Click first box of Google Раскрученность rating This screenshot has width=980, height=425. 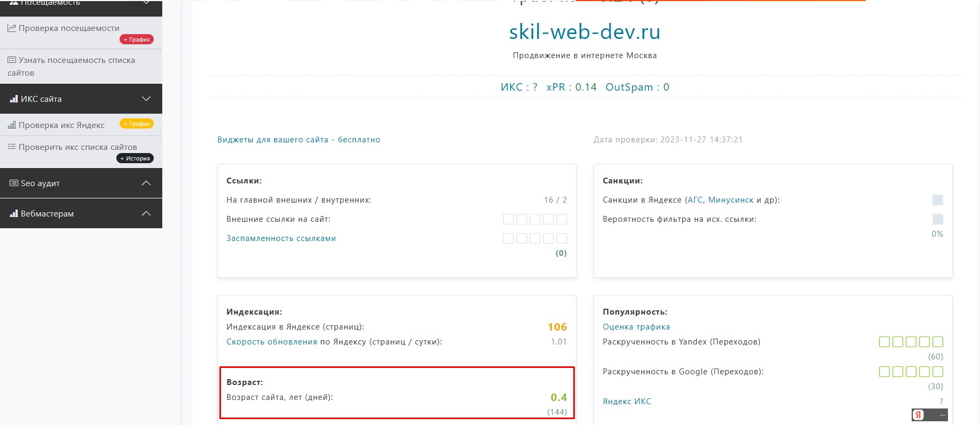pos(884,372)
